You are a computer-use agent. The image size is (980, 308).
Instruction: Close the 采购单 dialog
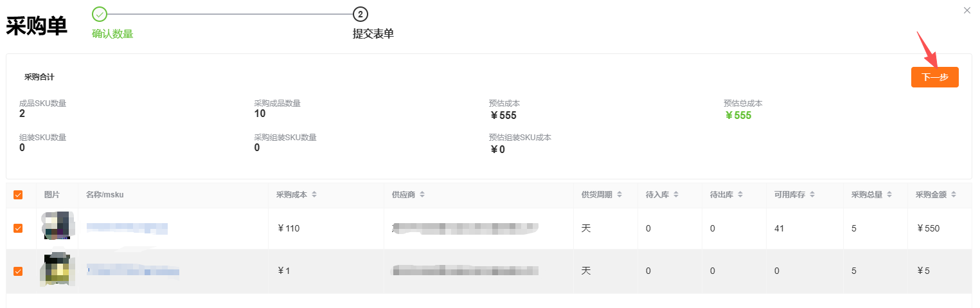pos(967,10)
